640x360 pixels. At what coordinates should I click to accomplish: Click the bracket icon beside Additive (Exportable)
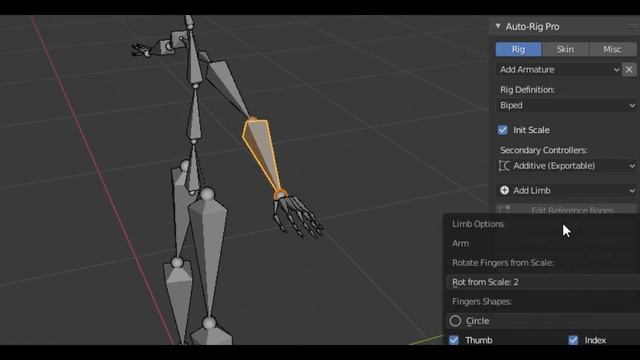(x=504, y=166)
